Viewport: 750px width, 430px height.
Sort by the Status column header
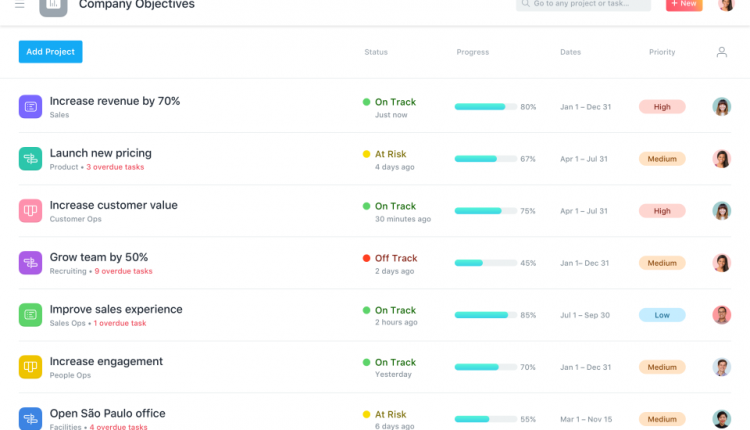[376, 52]
